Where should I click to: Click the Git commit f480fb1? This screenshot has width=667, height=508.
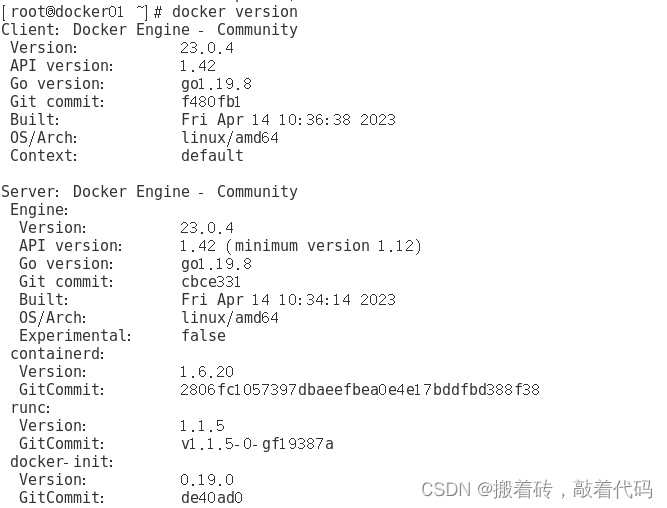211,102
